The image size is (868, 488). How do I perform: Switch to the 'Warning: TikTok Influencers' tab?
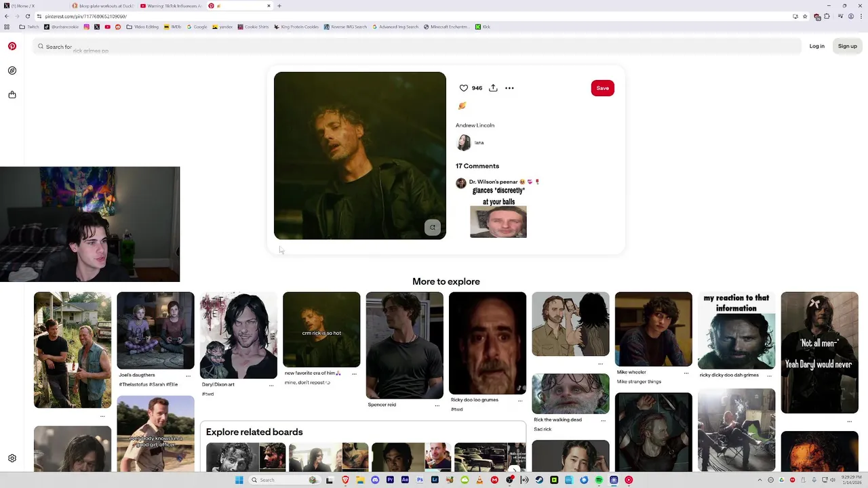tap(171, 6)
